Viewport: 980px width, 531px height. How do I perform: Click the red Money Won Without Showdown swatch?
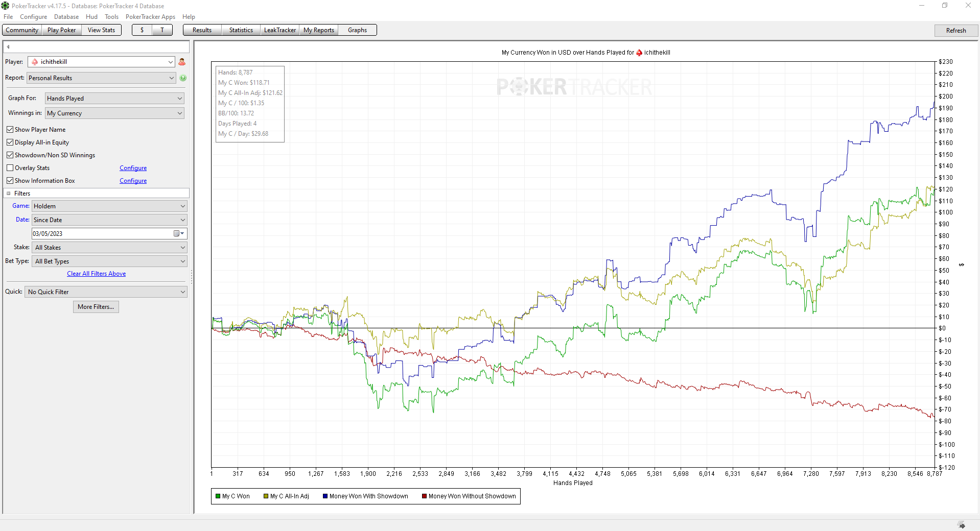click(x=425, y=496)
